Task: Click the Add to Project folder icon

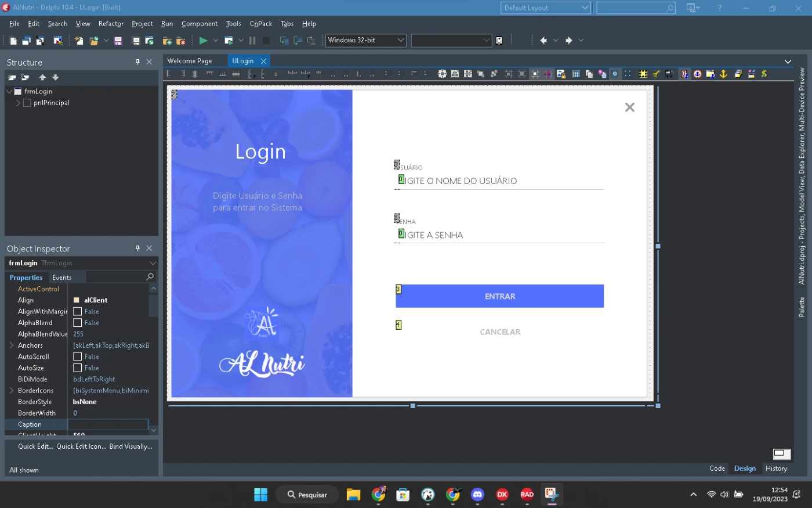Action: 167,41
